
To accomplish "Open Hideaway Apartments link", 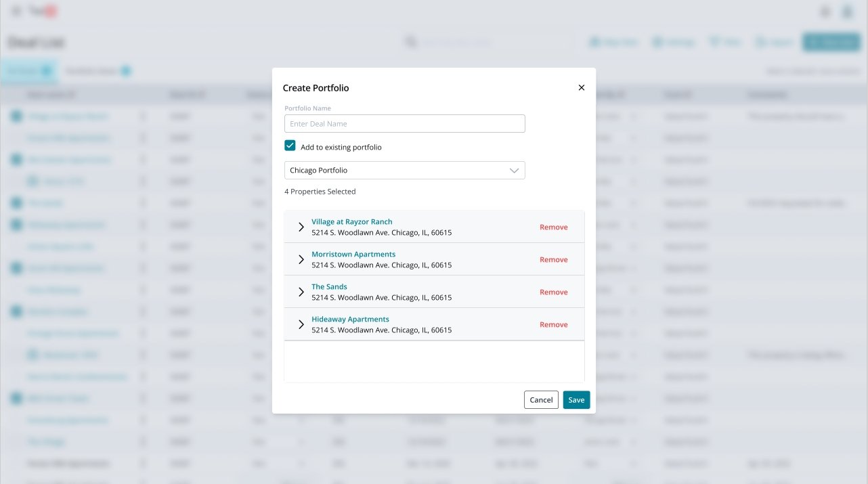I will point(350,319).
